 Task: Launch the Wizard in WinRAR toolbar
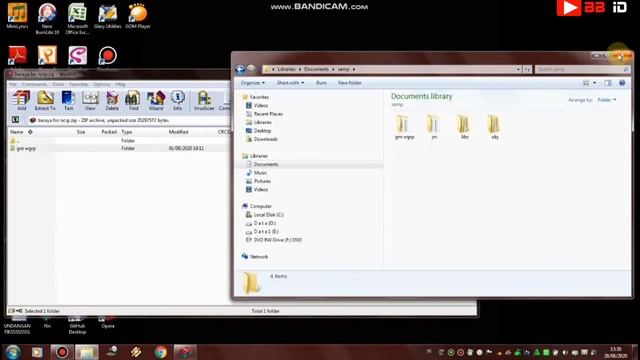[x=156, y=100]
